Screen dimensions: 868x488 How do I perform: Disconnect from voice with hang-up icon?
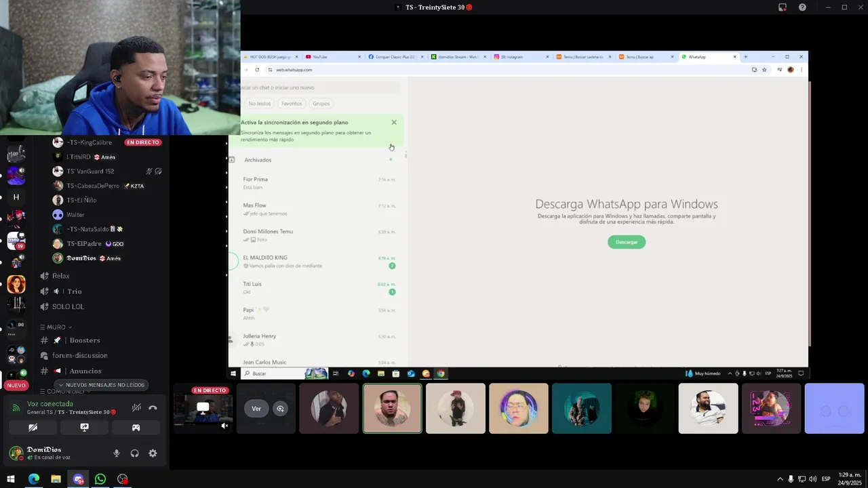pos(153,407)
